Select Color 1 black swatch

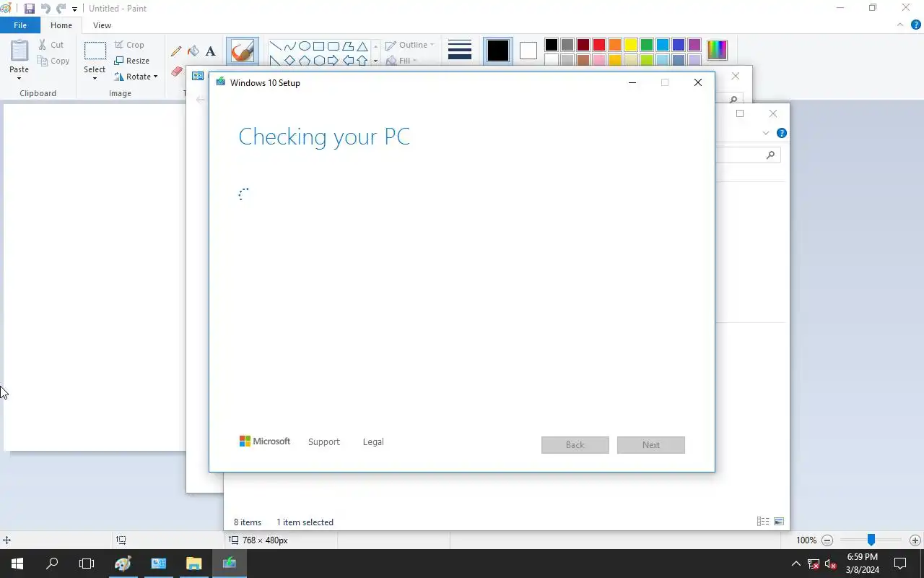(497, 51)
